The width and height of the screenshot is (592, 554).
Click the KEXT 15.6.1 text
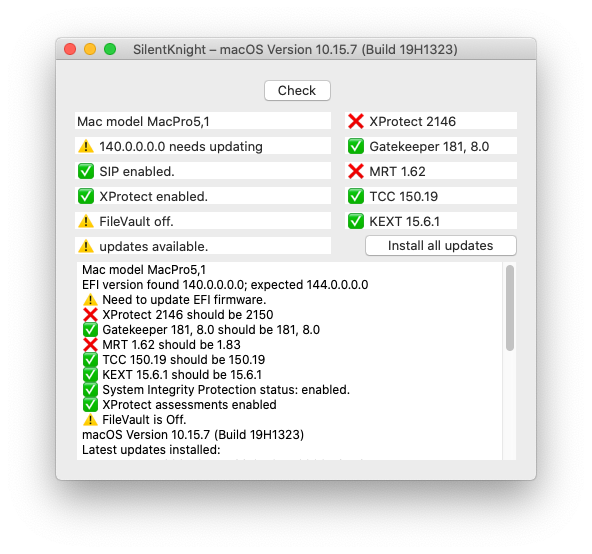pos(404,221)
